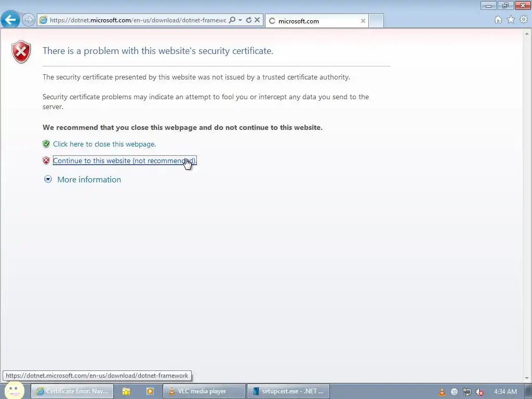Refresh the page with the reload icon
Screen dimensions: 532x399
point(249,20)
